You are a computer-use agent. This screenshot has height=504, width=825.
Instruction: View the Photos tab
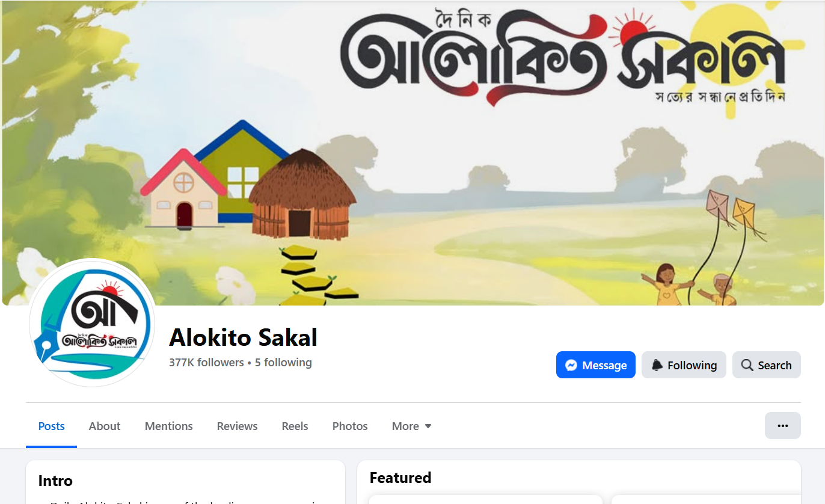pyautogui.click(x=350, y=426)
